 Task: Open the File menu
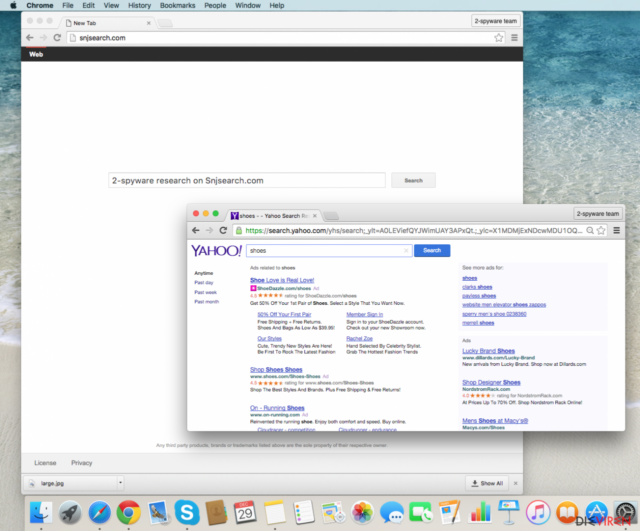pyautogui.click(x=68, y=5)
